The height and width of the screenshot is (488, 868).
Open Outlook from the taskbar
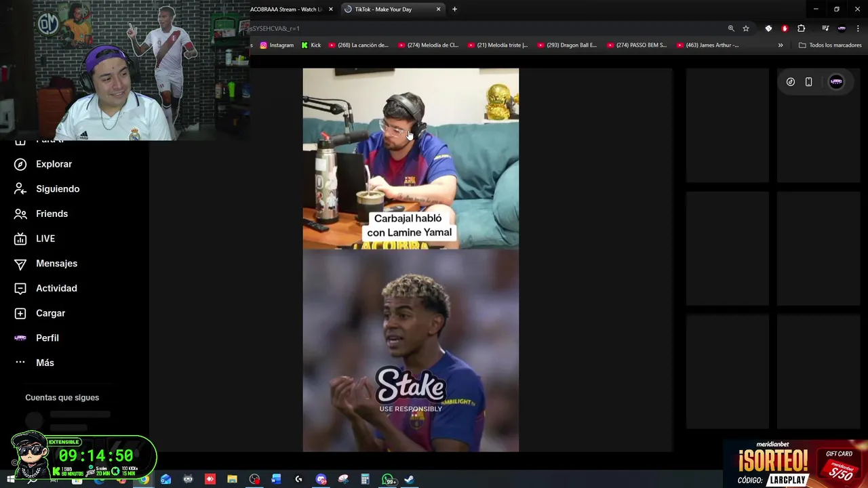pos(165,479)
